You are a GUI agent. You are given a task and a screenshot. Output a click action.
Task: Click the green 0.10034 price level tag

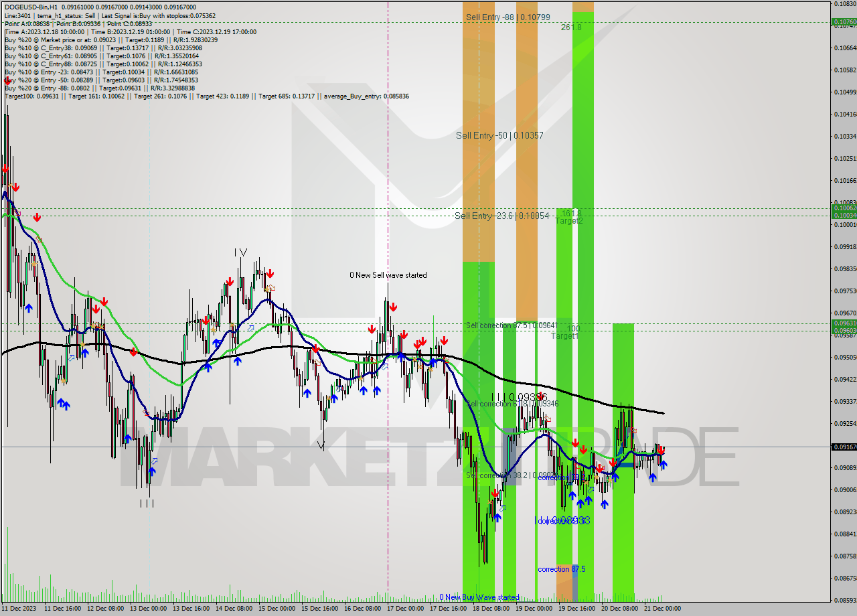click(844, 216)
